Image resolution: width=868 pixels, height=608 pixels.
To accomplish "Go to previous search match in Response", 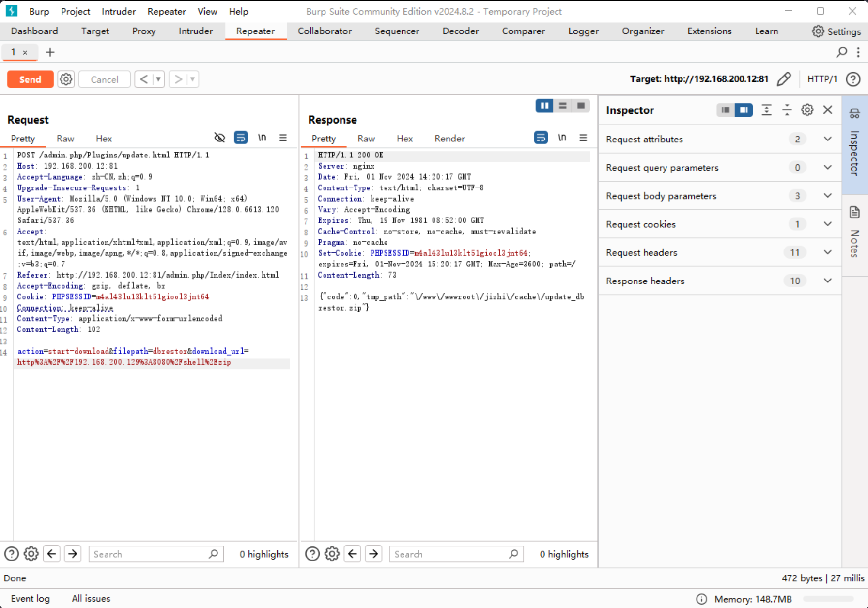I will [x=353, y=554].
